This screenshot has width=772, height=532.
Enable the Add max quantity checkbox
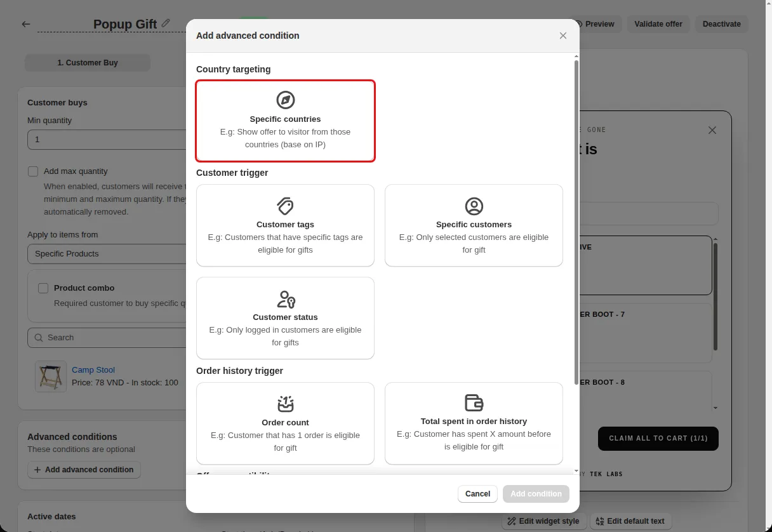(33, 171)
